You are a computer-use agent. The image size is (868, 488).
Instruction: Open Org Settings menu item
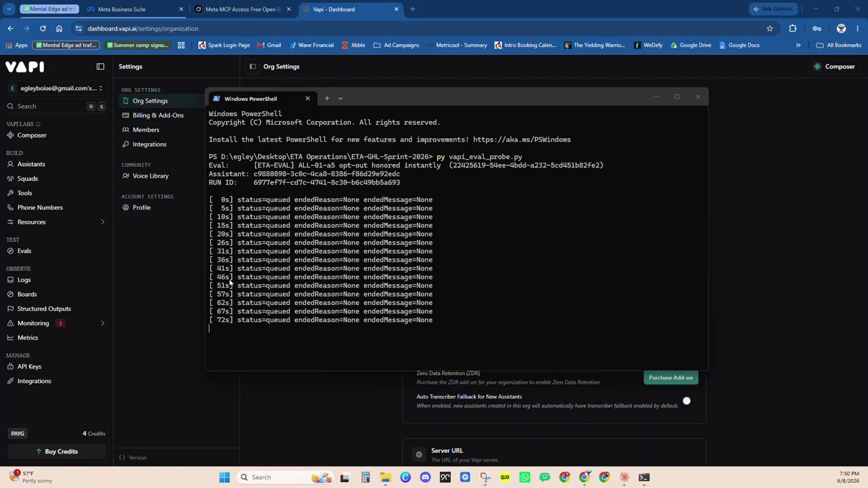coord(150,101)
